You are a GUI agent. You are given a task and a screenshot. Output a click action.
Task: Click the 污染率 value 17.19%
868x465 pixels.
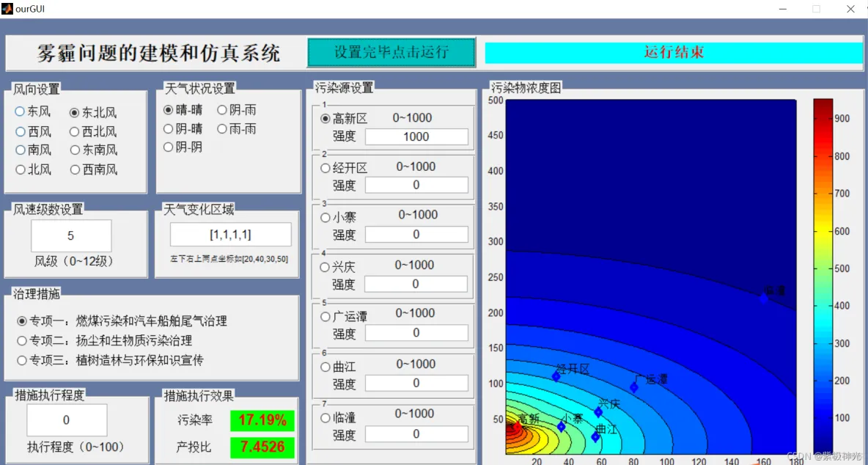(x=262, y=420)
